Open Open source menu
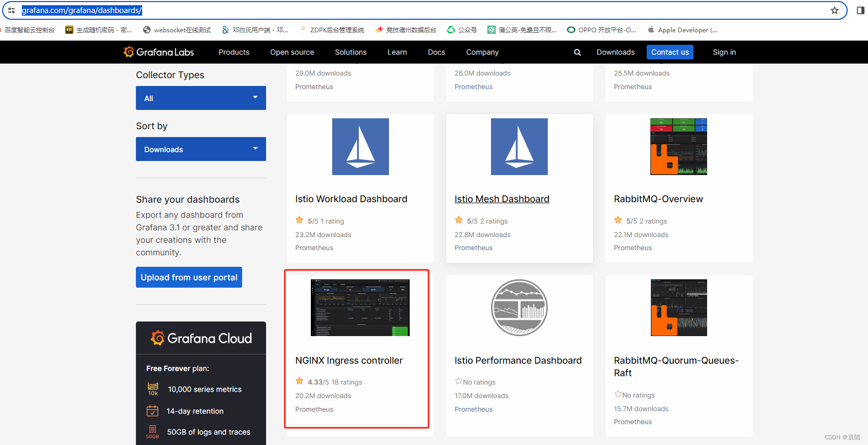The height and width of the screenshot is (445, 868). (292, 52)
